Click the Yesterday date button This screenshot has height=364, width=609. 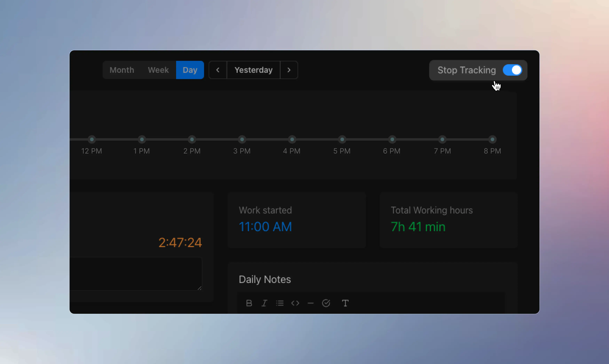point(254,70)
